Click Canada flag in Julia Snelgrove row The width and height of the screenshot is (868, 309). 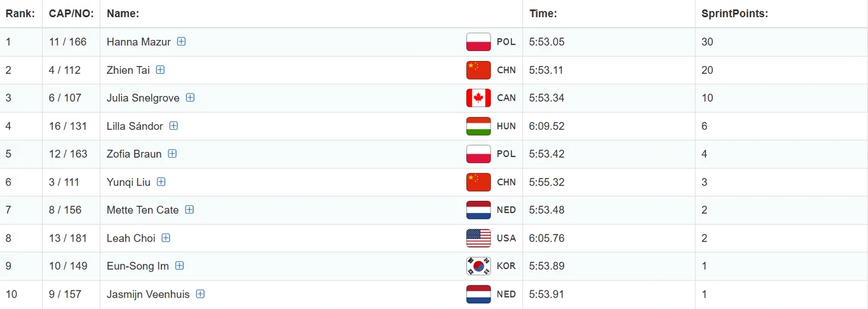pos(478,98)
